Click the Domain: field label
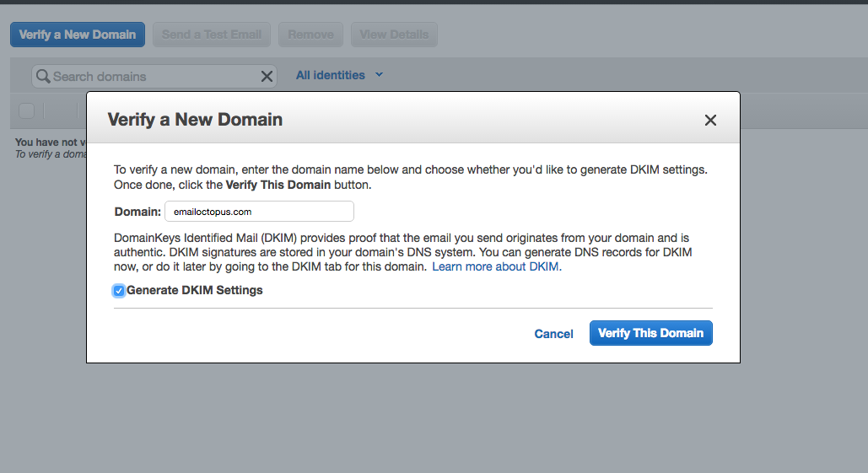The height and width of the screenshot is (473, 868). point(137,212)
